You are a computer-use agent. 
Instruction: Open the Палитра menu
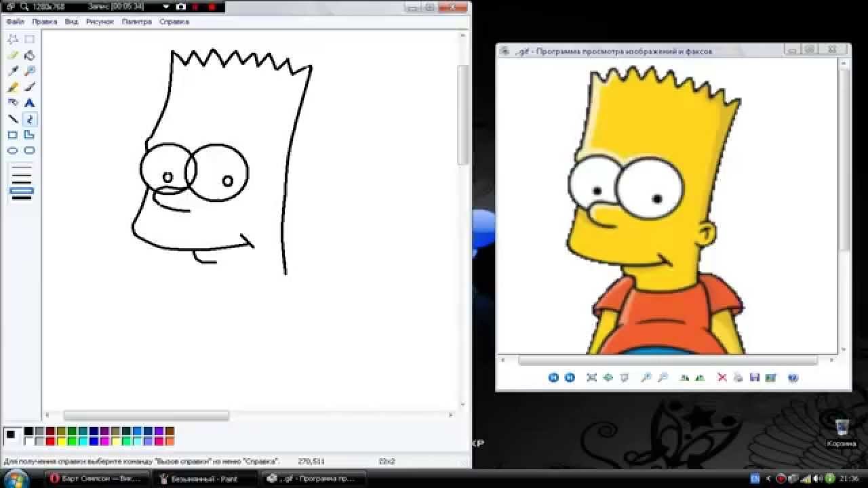(136, 22)
